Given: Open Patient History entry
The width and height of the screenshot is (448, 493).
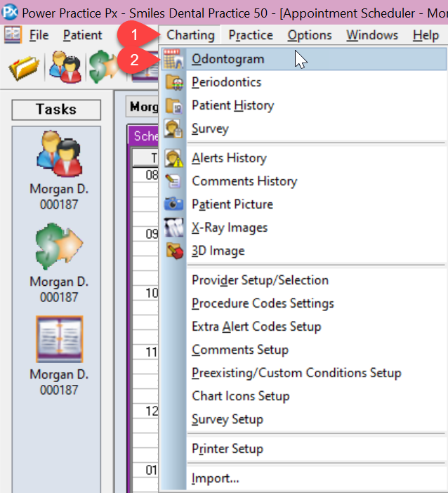Looking at the screenshot, I should [303, 105].
